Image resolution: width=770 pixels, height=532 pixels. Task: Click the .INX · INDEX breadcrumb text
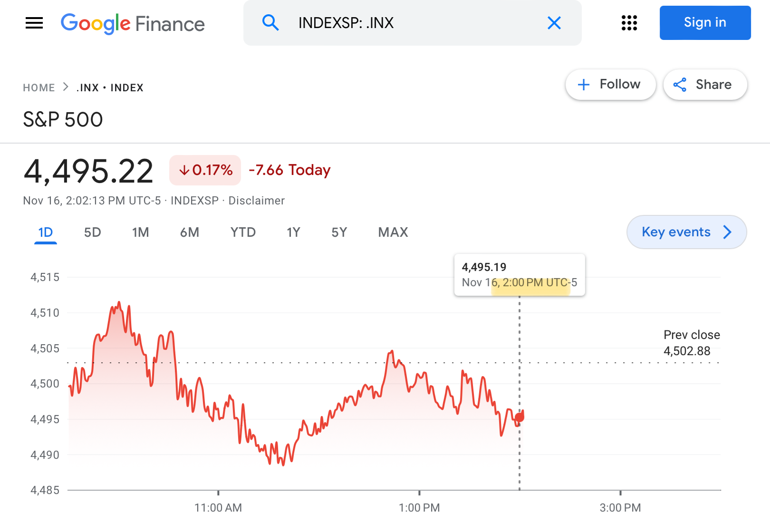[x=110, y=87]
